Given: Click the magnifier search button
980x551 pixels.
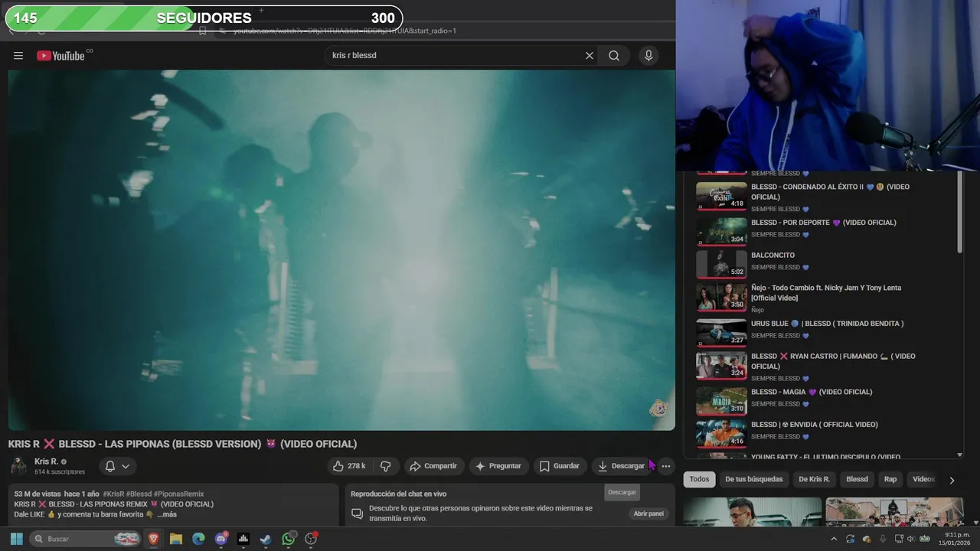Looking at the screenshot, I should pyautogui.click(x=614, y=55).
